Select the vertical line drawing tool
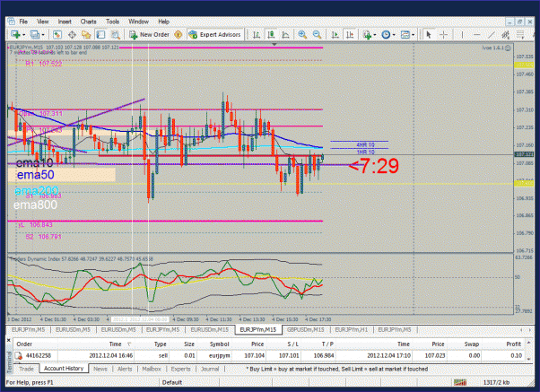The height and width of the screenshot is (392, 540). pyautogui.click(x=462, y=34)
